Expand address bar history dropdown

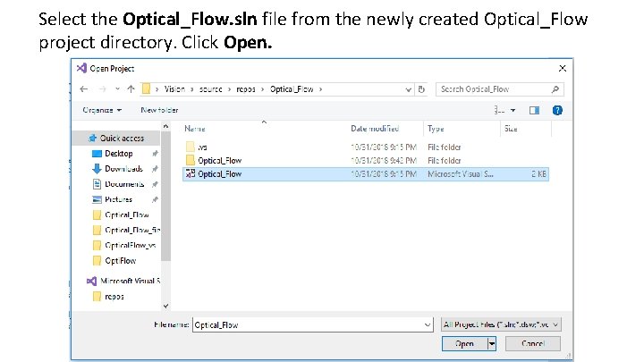click(408, 89)
